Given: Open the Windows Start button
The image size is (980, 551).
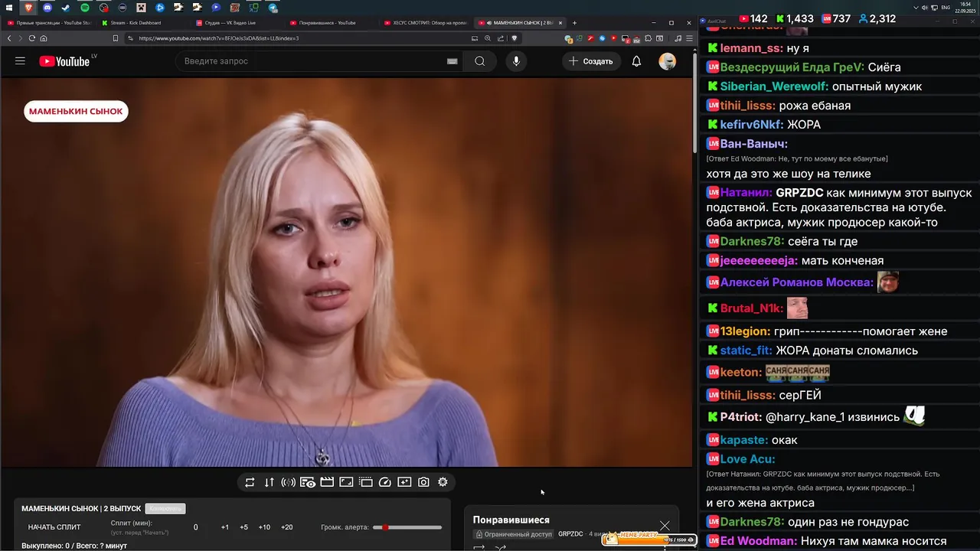Looking at the screenshot, I should pyautogui.click(x=9, y=8).
